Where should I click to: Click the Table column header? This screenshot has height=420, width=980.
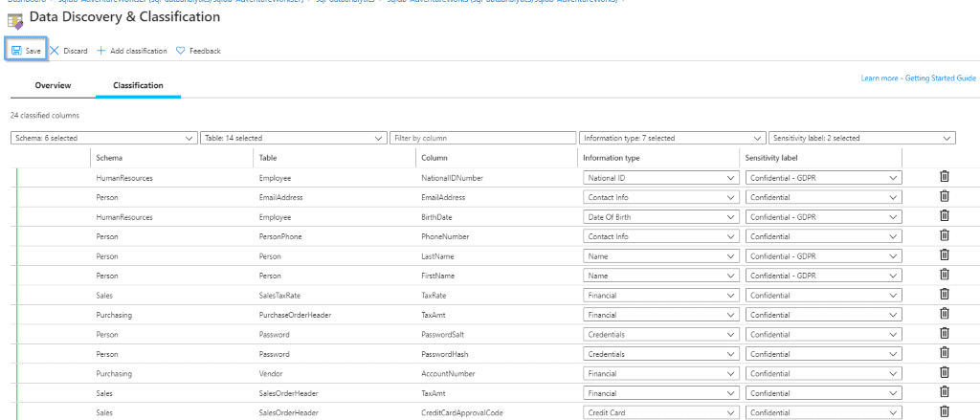tap(268, 158)
